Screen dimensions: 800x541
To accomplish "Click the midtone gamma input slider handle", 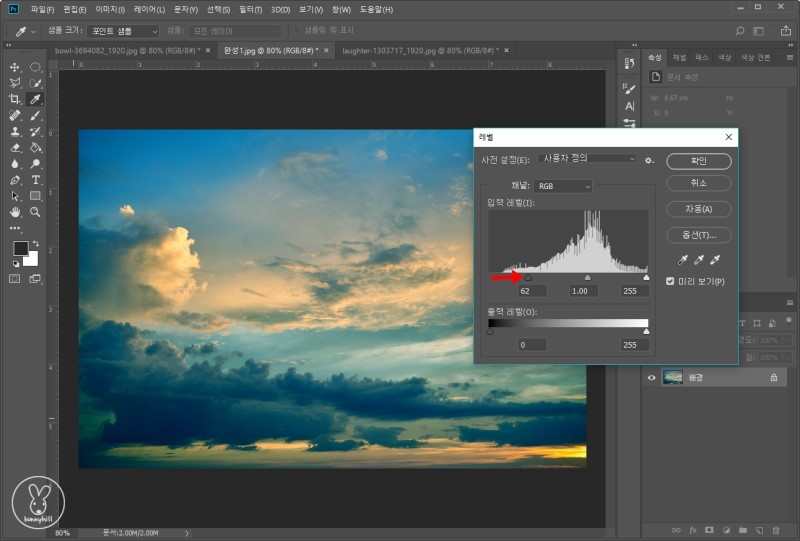I will click(587, 277).
